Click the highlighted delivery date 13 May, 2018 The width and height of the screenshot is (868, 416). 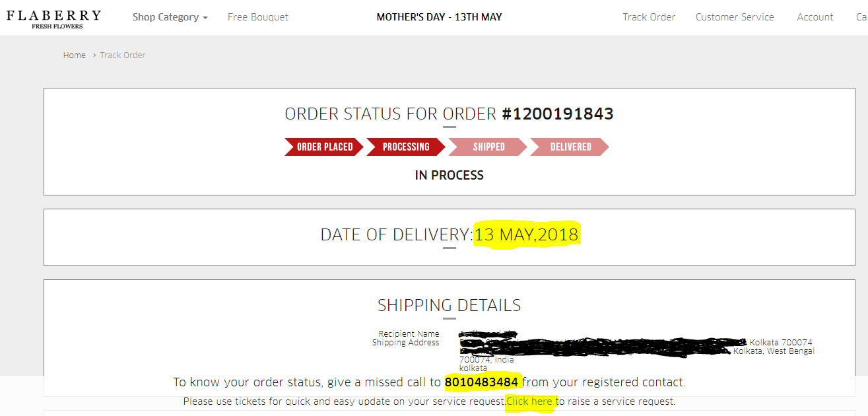[x=526, y=234]
